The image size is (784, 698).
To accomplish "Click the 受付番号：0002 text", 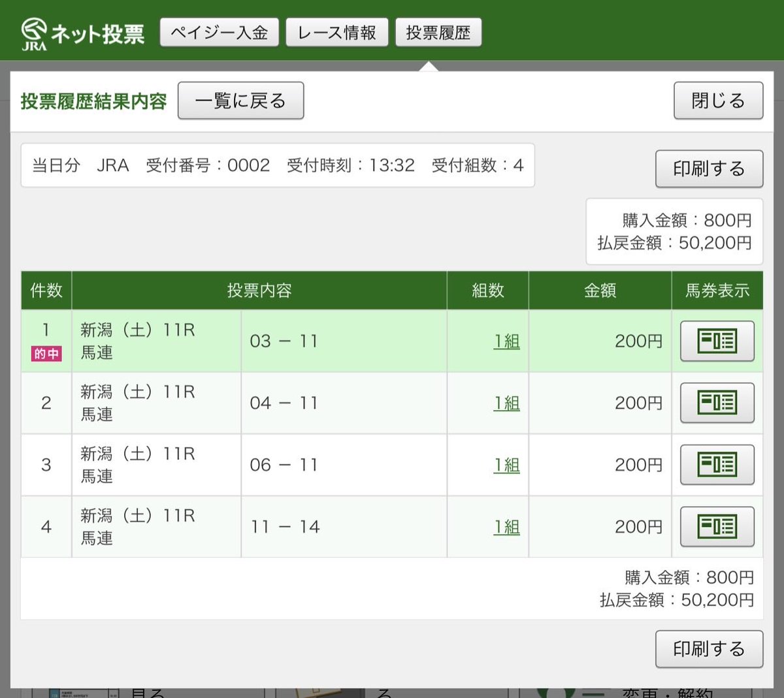I will (x=208, y=165).
